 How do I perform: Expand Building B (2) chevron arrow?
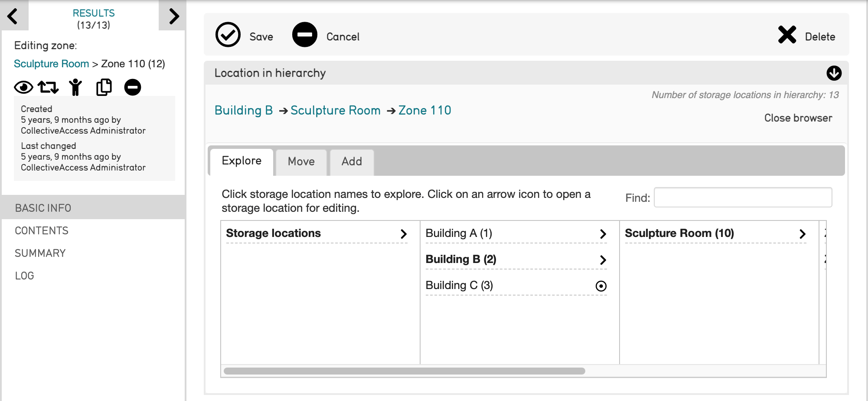click(603, 260)
